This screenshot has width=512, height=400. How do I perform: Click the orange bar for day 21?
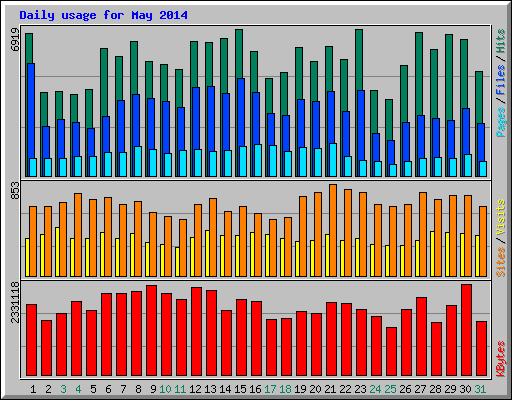[x=333, y=230]
